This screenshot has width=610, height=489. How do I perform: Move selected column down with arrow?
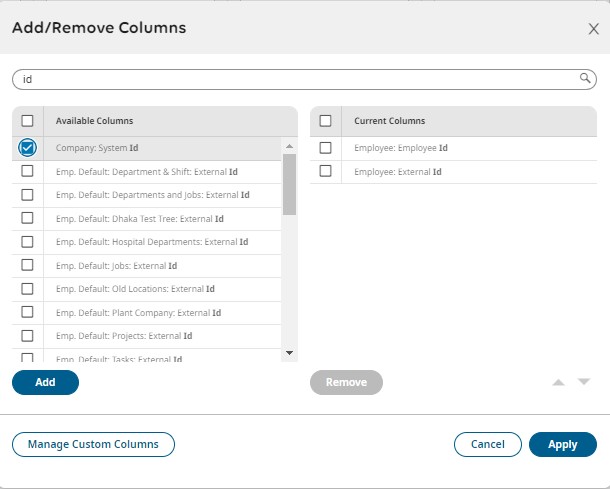click(x=584, y=382)
